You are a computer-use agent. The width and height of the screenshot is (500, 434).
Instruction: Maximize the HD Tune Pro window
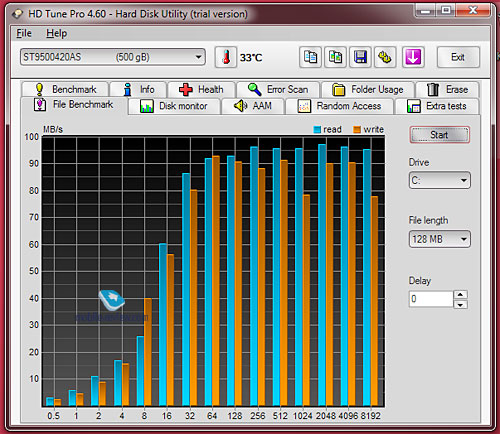click(446, 10)
